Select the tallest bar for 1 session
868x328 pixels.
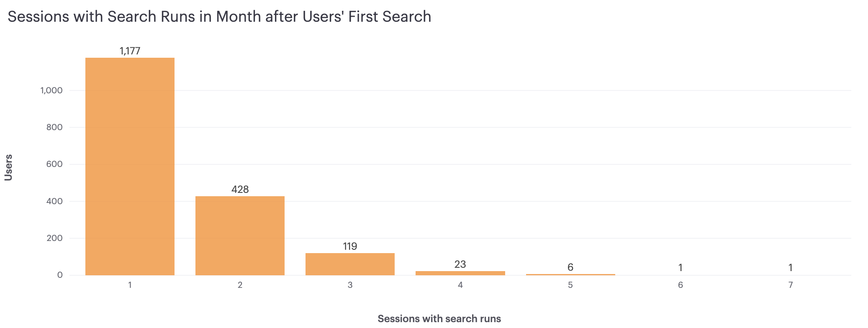tap(130, 167)
